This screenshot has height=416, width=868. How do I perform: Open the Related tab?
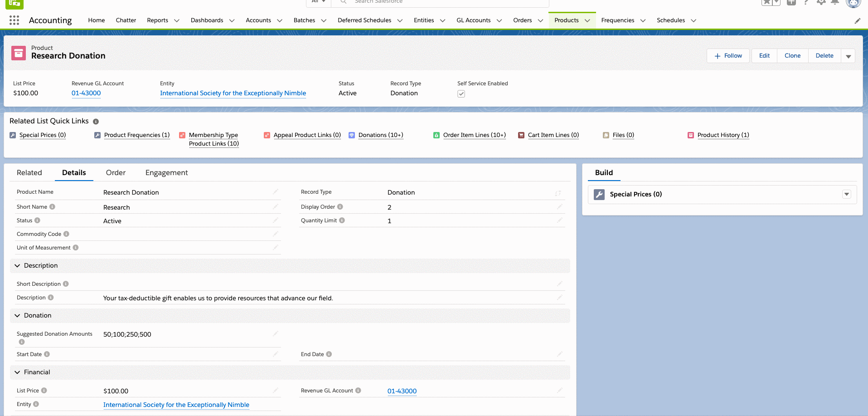[x=29, y=173]
